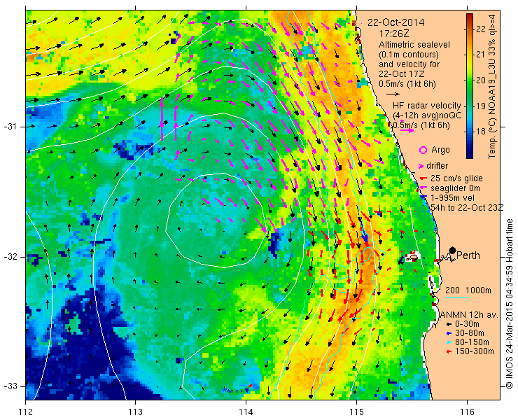The height and width of the screenshot is (420, 518).
Task: Click the magenta seaglider 0m legend marker
Action: click(x=423, y=188)
